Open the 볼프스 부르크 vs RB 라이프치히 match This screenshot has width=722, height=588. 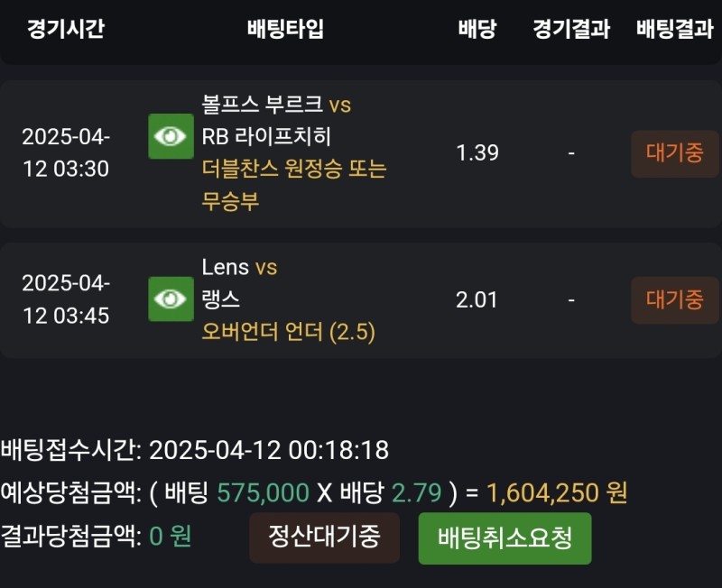(x=276, y=121)
